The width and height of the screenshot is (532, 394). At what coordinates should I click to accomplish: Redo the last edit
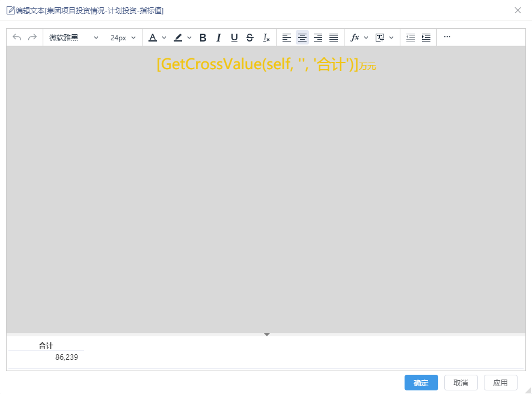tap(32, 37)
